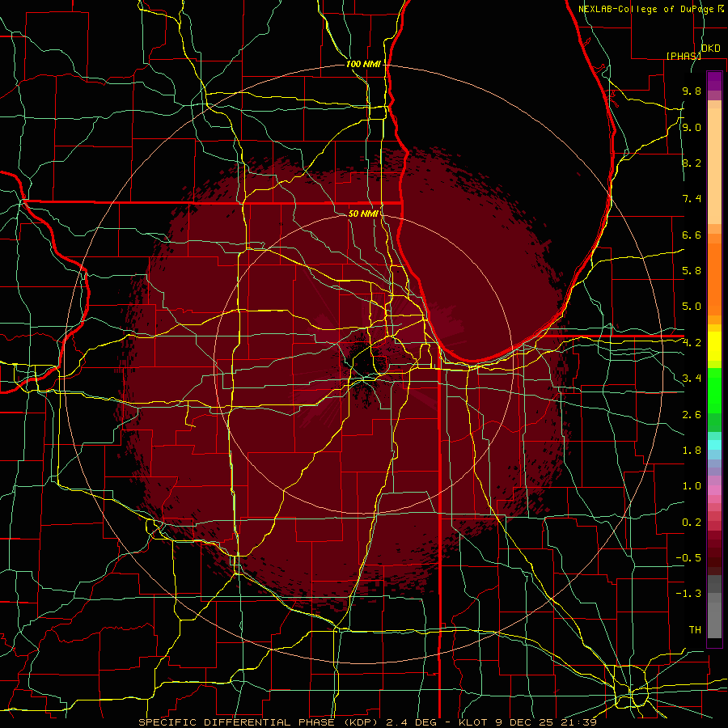The image size is (728, 728).
Task: Click the 2.6 value on the scale
Action: [692, 414]
